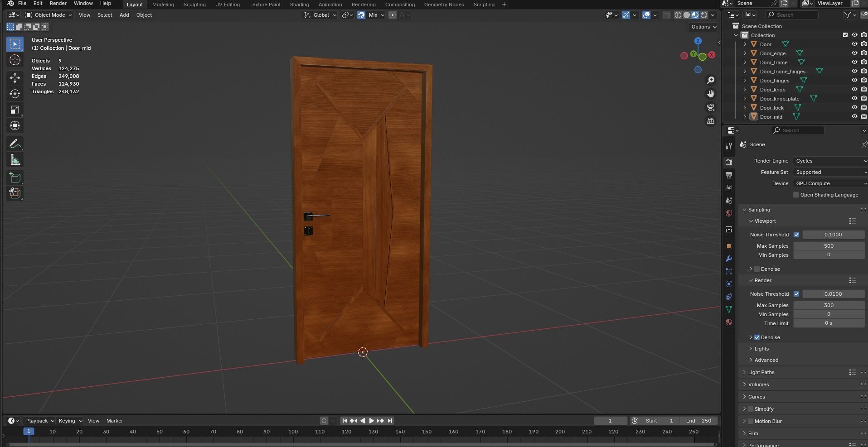Screen dimensions: 868x447
Task: Open the Render Engine dropdown
Action: click(830, 161)
